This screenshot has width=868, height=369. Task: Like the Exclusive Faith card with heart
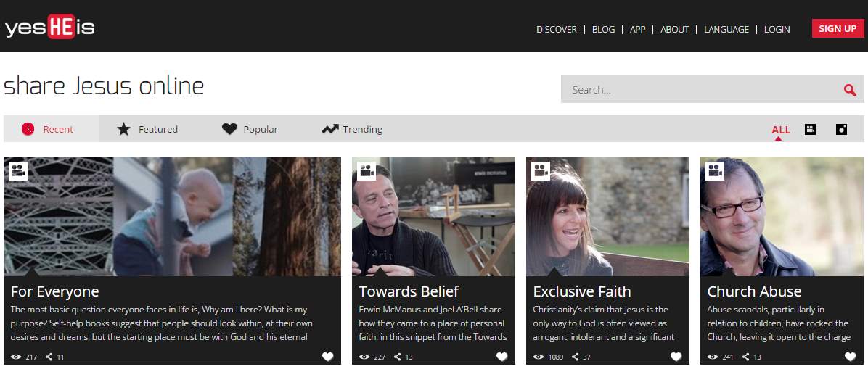676,357
